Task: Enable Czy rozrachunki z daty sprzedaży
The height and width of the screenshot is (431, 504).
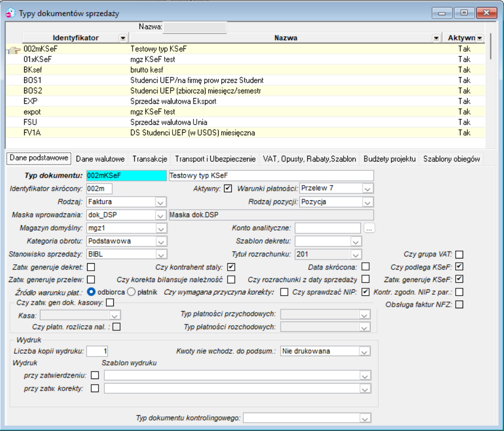Action: tap(366, 279)
